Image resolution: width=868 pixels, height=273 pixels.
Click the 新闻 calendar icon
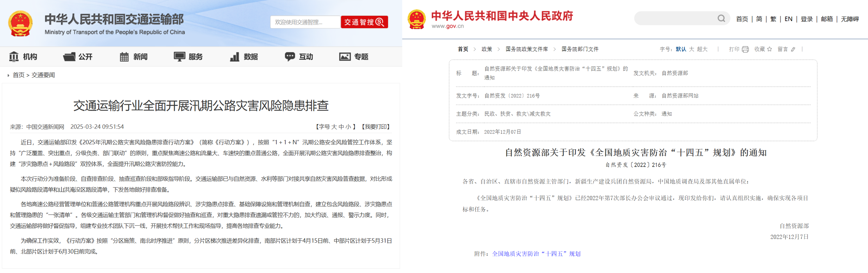124,57
